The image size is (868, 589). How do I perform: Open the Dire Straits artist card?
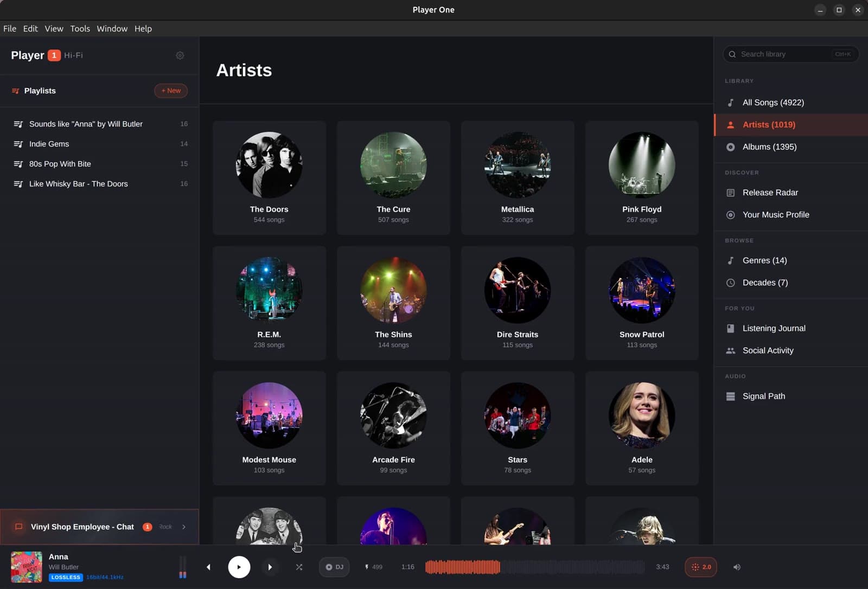(518, 303)
